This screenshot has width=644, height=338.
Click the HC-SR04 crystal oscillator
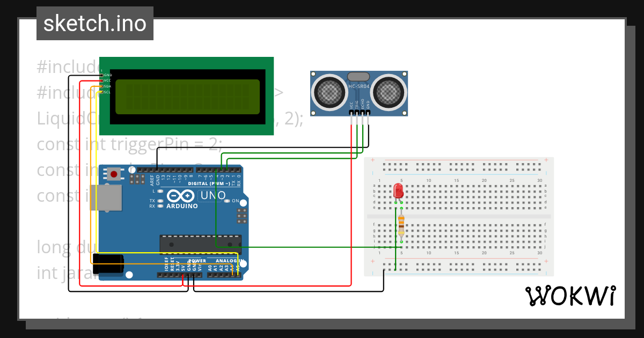[x=358, y=77]
